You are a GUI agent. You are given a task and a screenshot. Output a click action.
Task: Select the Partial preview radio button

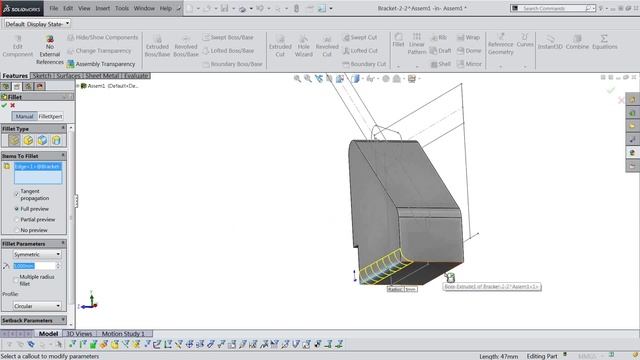[x=17, y=220]
